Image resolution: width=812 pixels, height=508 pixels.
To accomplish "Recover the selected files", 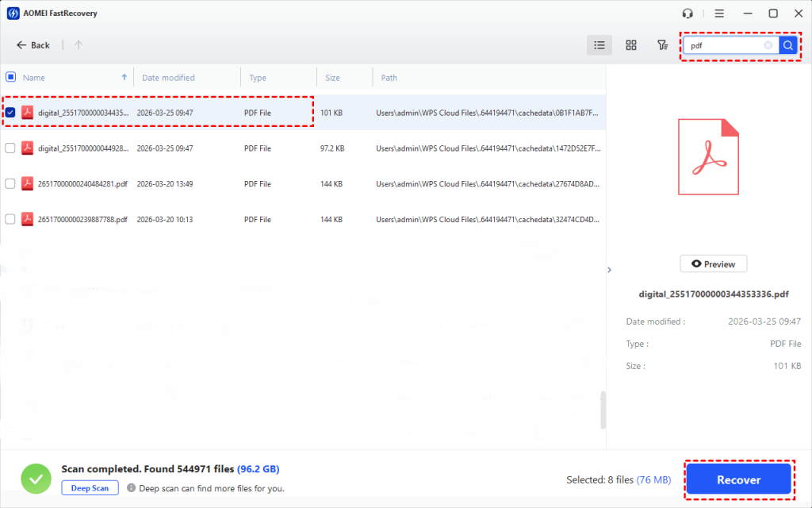I will point(738,479).
